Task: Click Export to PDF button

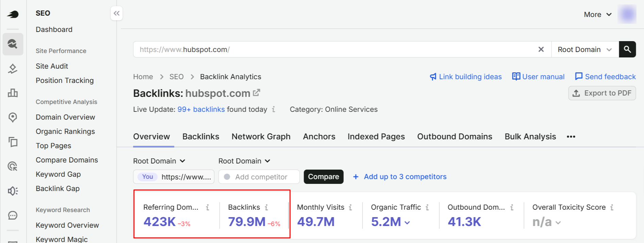Action: pos(602,93)
